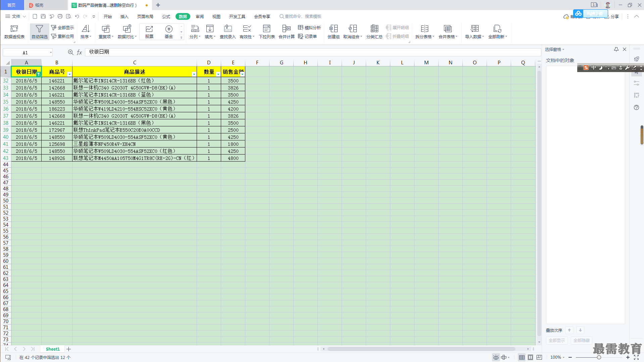Viewport: 644px width, 362px height.
Task: Open the 排序 sort dropdown
Action: [x=86, y=32]
